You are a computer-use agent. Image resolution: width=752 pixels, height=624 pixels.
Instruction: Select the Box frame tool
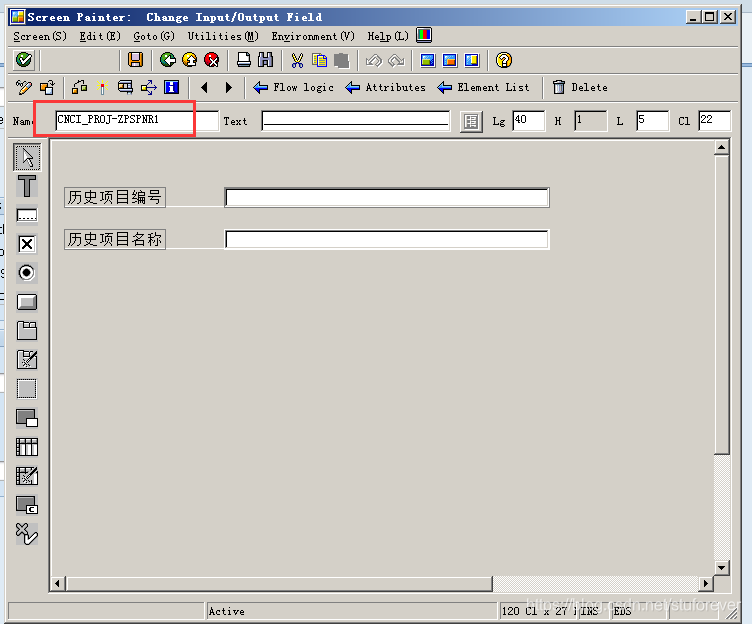27,389
